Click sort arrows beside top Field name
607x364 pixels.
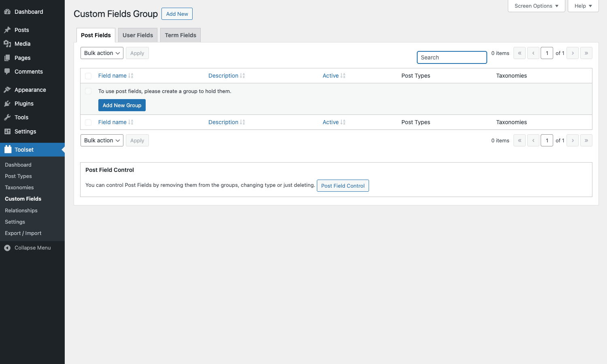(131, 76)
